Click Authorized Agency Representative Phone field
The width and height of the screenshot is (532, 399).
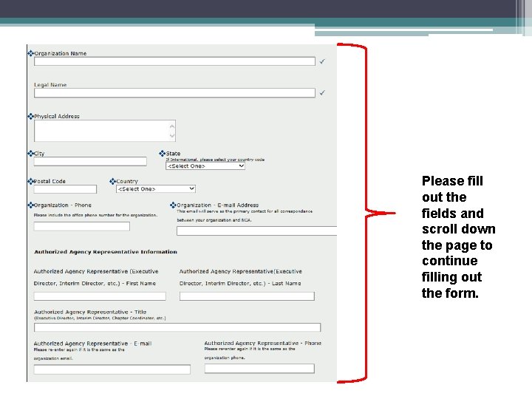click(259, 369)
